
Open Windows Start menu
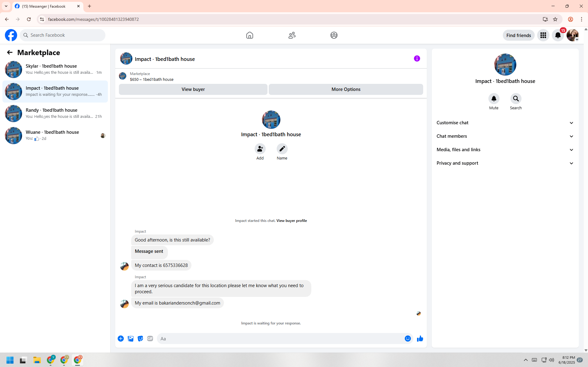click(x=10, y=360)
